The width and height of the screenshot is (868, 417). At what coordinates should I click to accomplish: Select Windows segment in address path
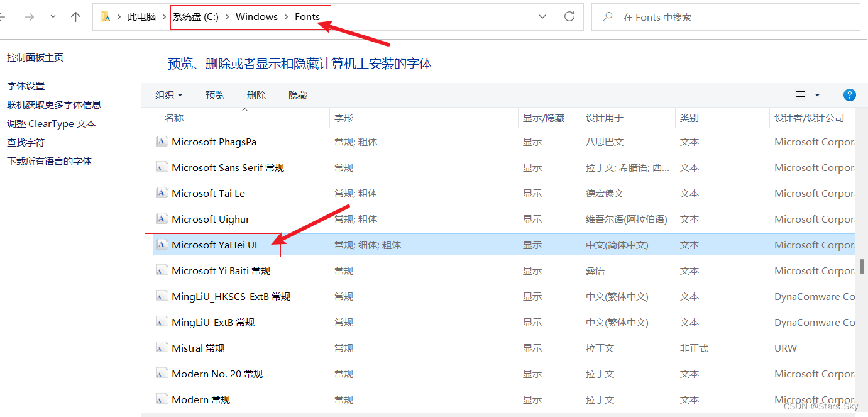256,17
